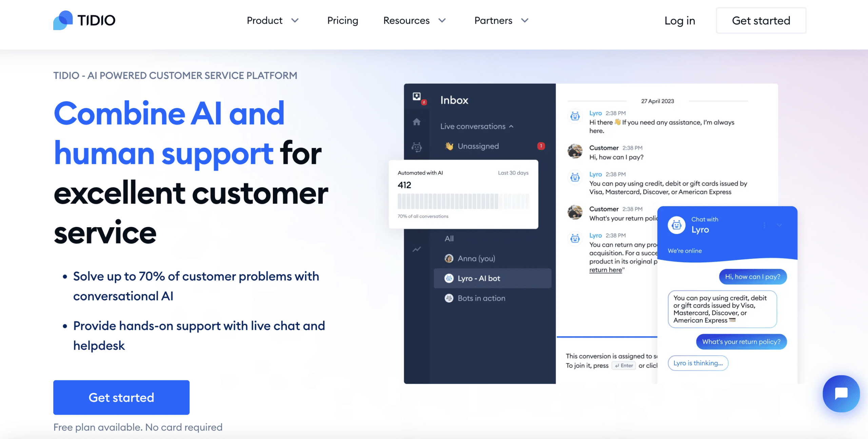Click the Bots in action icon
The height and width of the screenshot is (439, 868).
(448, 297)
